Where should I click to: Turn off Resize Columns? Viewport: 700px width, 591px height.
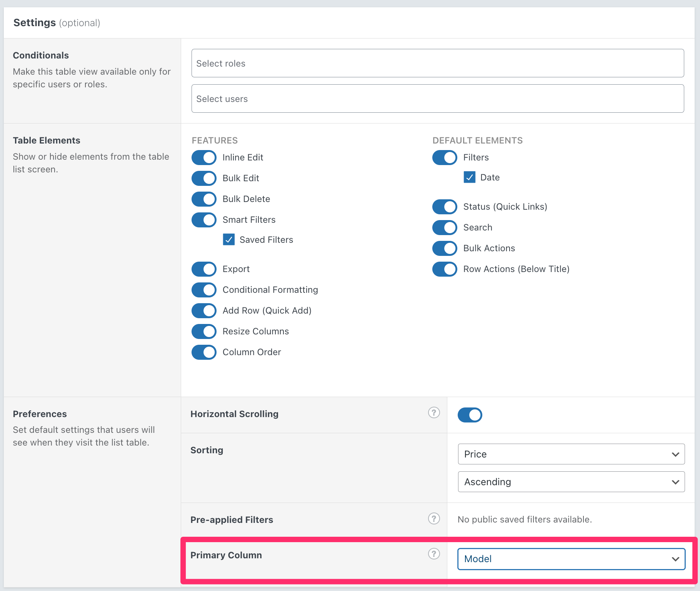pyautogui.click(x=203, y=331)
